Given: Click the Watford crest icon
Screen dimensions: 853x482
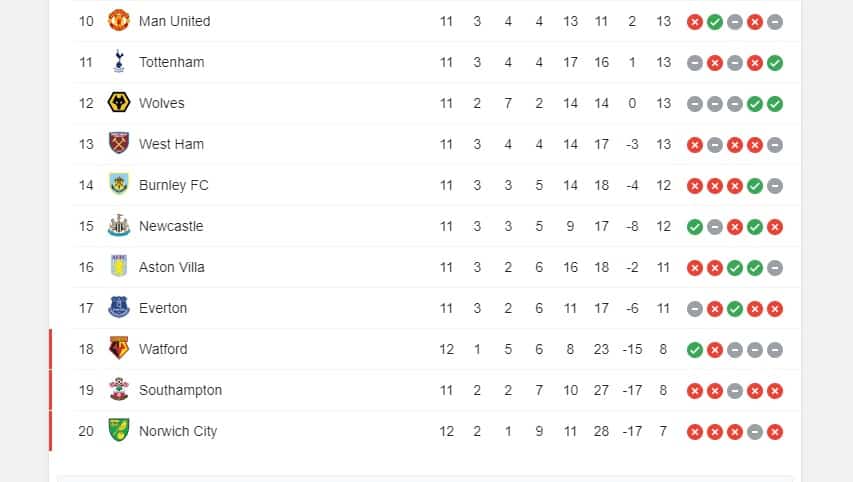Looking at the screenshot, I should (x=119, y=349).
